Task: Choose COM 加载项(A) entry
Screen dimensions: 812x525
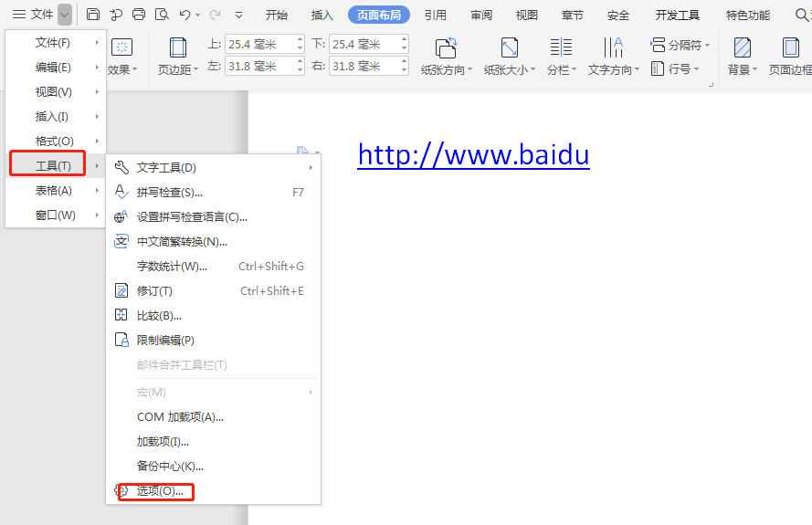Action: 214,416
